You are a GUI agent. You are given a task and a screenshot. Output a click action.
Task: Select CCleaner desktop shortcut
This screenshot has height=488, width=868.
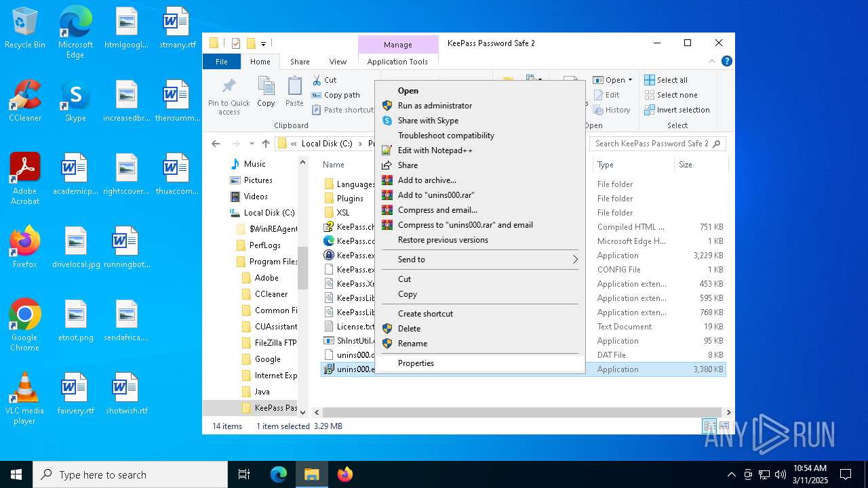pyautogui.click(x=25, y=101)
